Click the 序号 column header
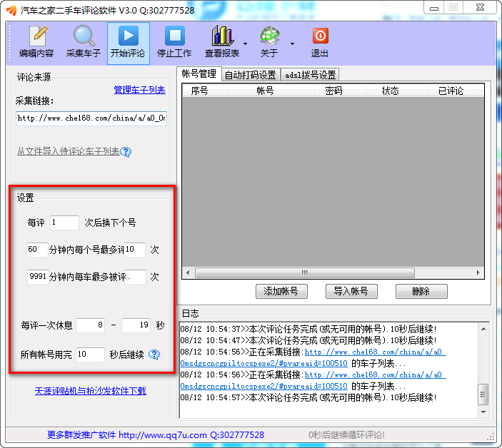This screenshot has width=502, height=448. click(206, 91)
